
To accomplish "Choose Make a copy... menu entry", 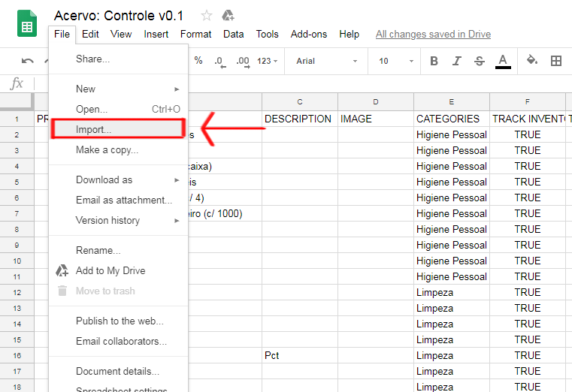I will [107, 150].
